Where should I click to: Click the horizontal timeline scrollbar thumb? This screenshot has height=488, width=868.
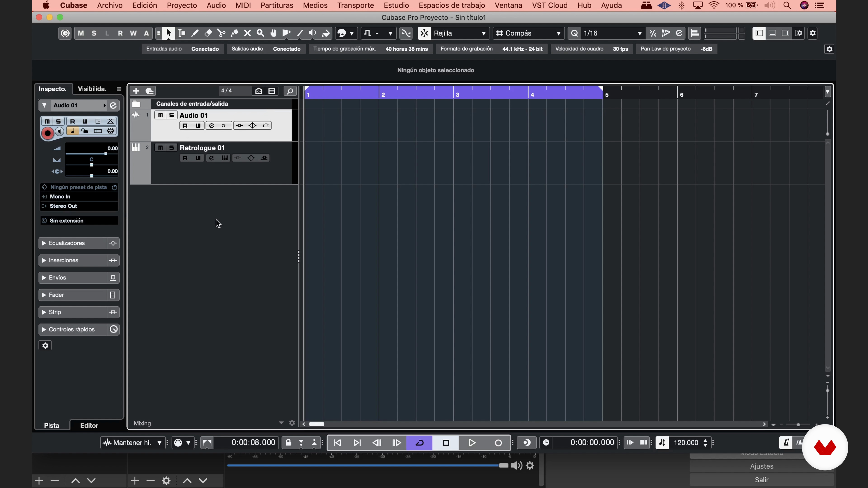[317, 424]
